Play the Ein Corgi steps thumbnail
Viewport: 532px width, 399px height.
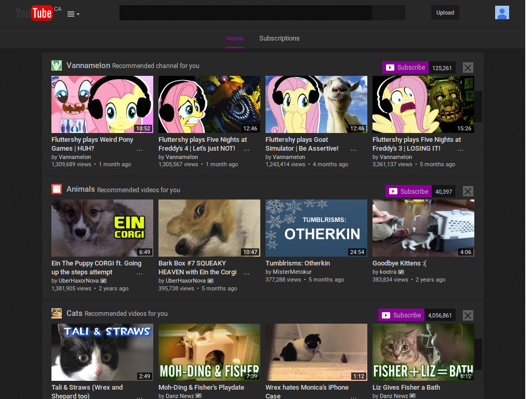[x=102, y=228]
